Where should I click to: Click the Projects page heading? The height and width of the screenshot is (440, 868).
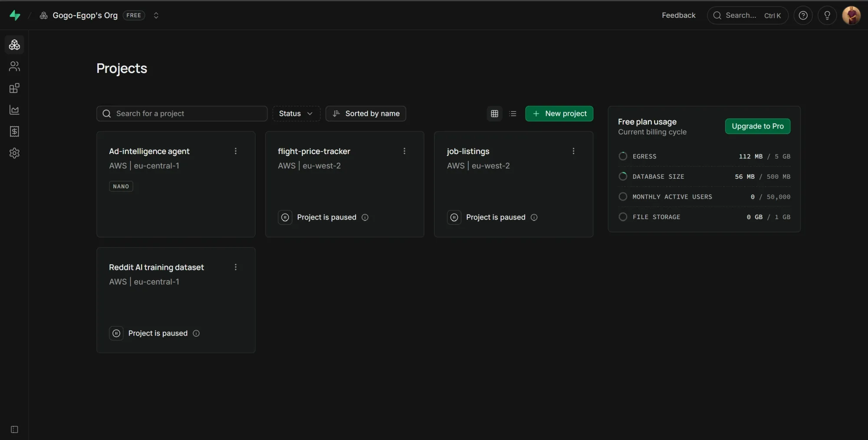click(122, 69)
